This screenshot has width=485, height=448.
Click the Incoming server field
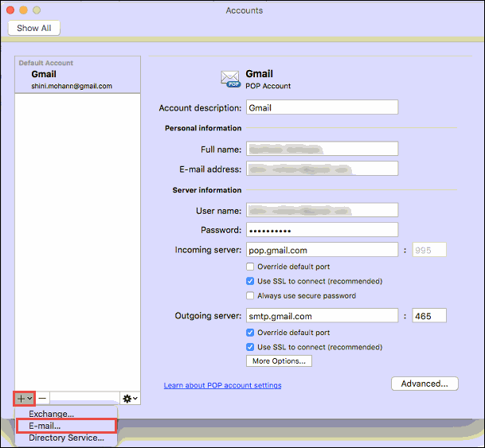[322, 250]
